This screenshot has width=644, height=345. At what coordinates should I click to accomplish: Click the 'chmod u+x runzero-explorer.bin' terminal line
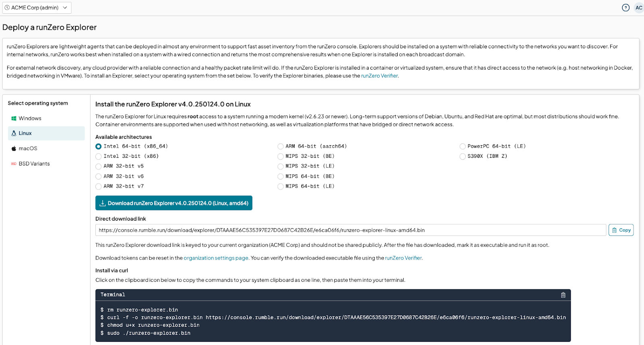(150, 325)
